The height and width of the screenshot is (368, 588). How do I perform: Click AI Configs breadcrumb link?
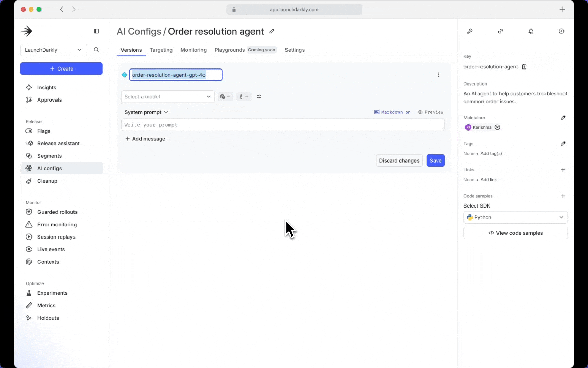[x=139, y=32]
